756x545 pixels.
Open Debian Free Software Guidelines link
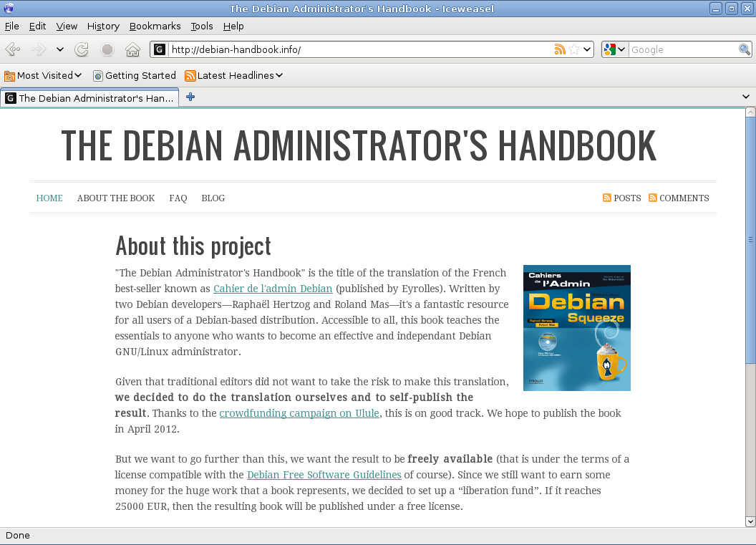(324, 475)
